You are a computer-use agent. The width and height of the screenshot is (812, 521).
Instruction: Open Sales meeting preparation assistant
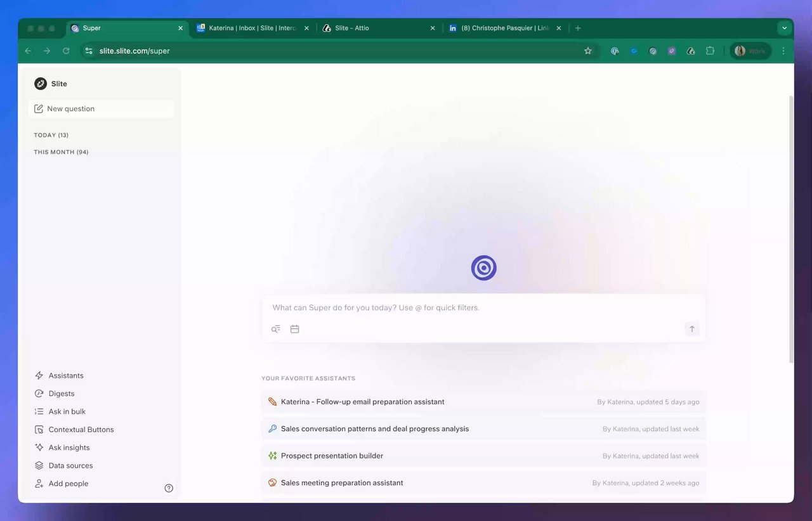(x=483, y=483)
